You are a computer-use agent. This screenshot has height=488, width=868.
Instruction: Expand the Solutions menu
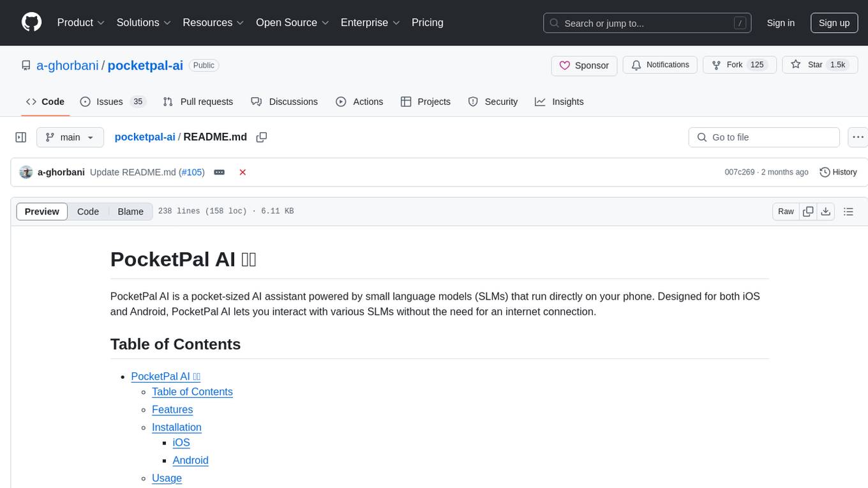pos(144,22)
